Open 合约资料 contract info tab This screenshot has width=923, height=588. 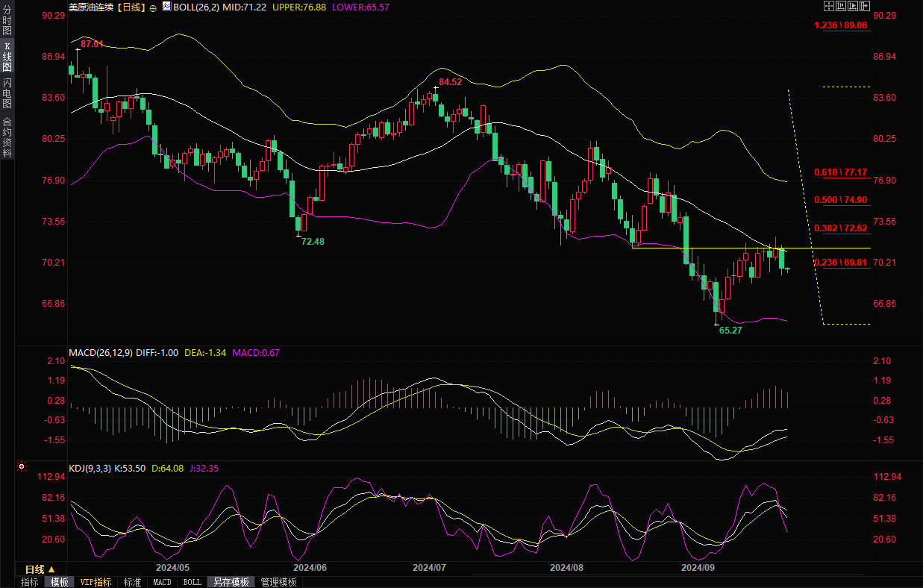(x=7, y=137)
